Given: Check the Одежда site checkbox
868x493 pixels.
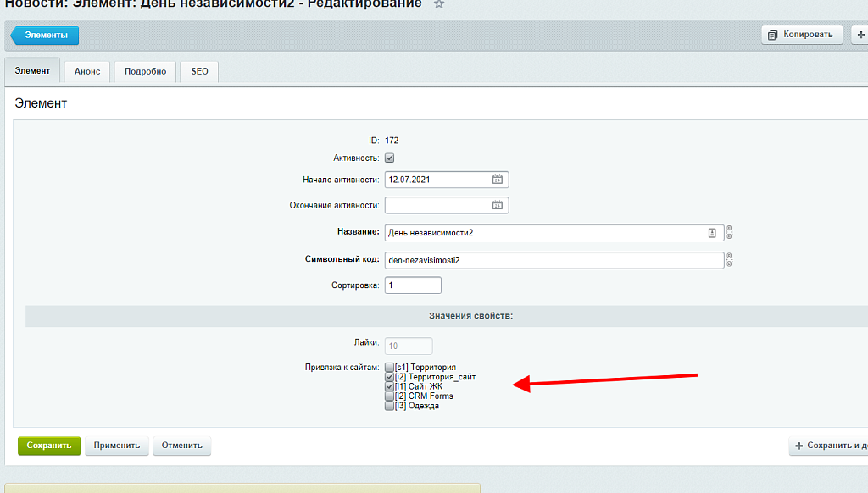Looking at the screenshot, I should pyautogui.click(x=390, y=406).
